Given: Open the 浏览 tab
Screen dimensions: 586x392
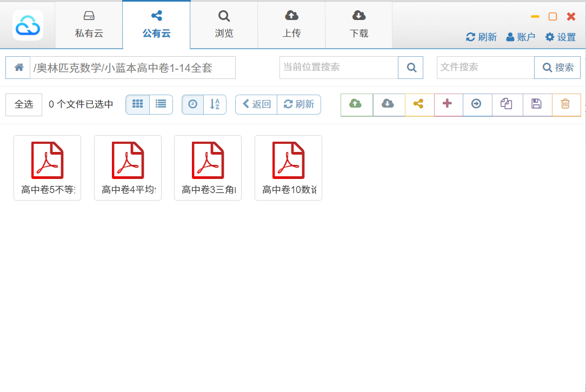Looking at the screenshot, I should point(224,24).
